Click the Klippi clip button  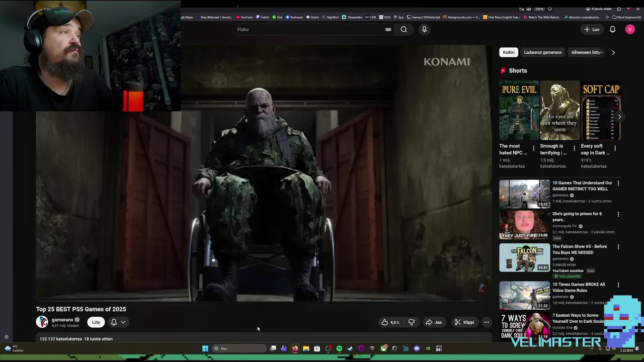(x=464, y=322)
